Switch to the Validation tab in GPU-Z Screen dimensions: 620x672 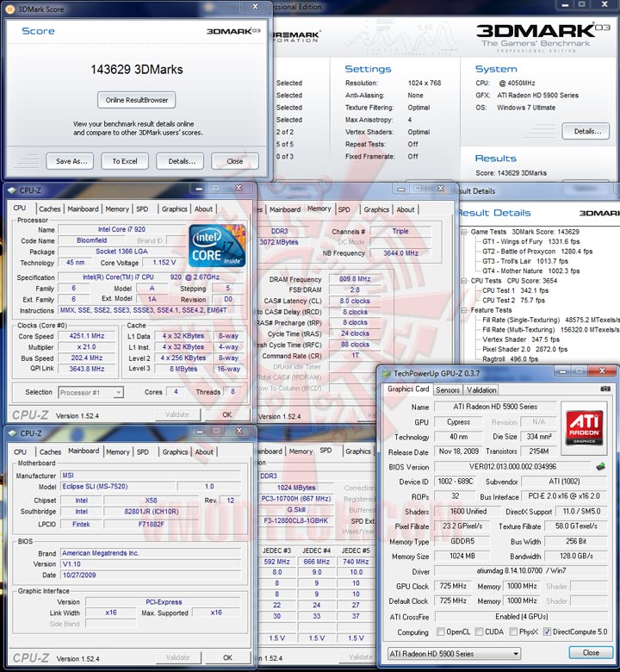point(481,390)
